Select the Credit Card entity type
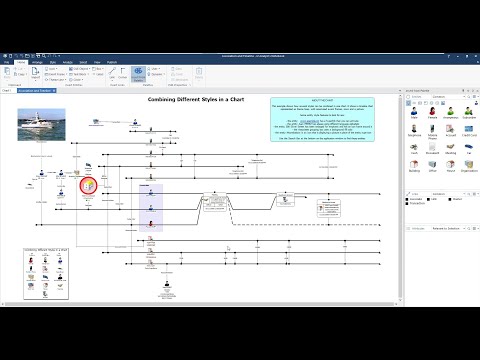 469,131
